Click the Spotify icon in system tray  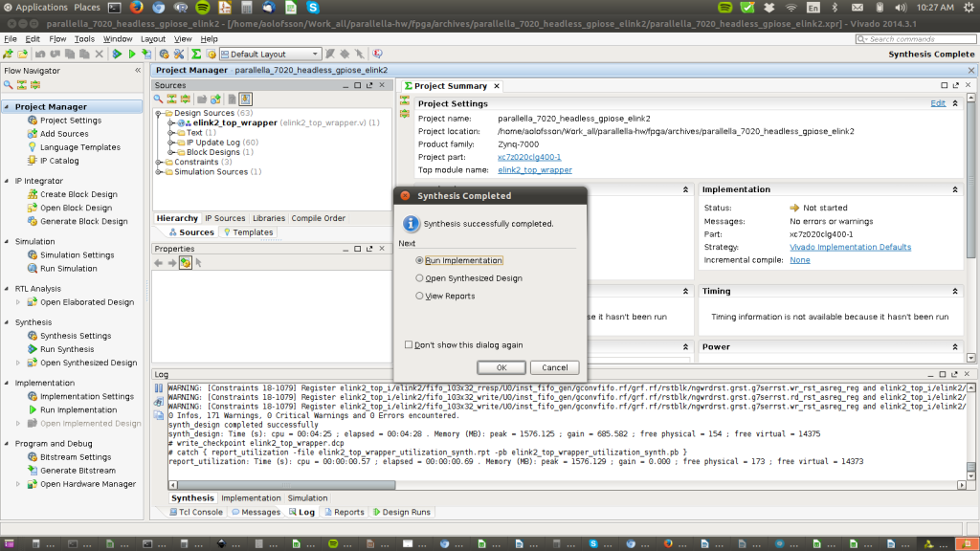724,7
